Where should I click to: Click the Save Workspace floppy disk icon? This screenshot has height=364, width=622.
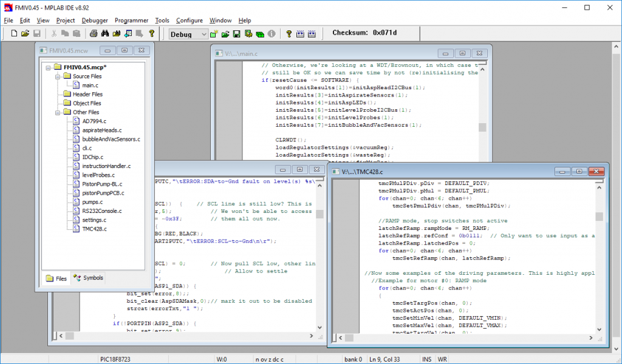[x=236, y=34]
